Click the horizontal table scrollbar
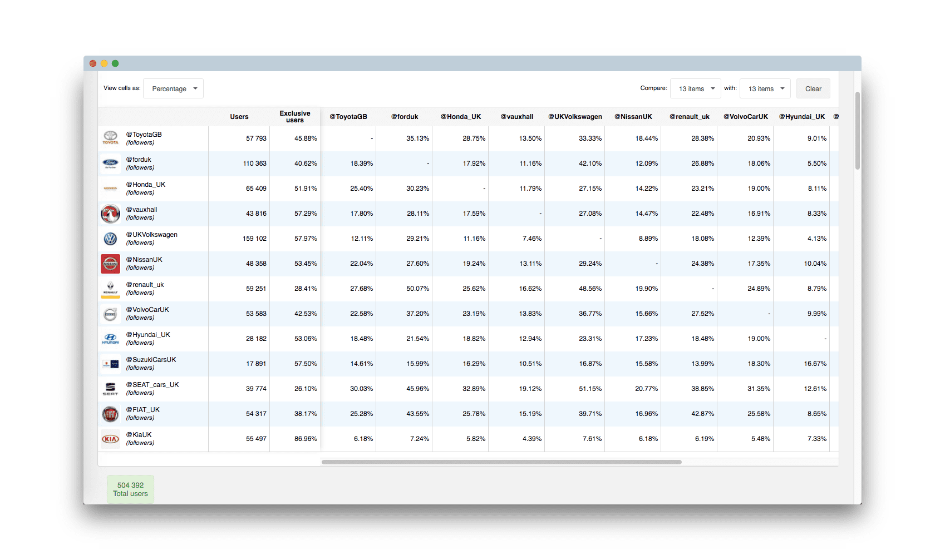945x560 pixels. (501, 462)
